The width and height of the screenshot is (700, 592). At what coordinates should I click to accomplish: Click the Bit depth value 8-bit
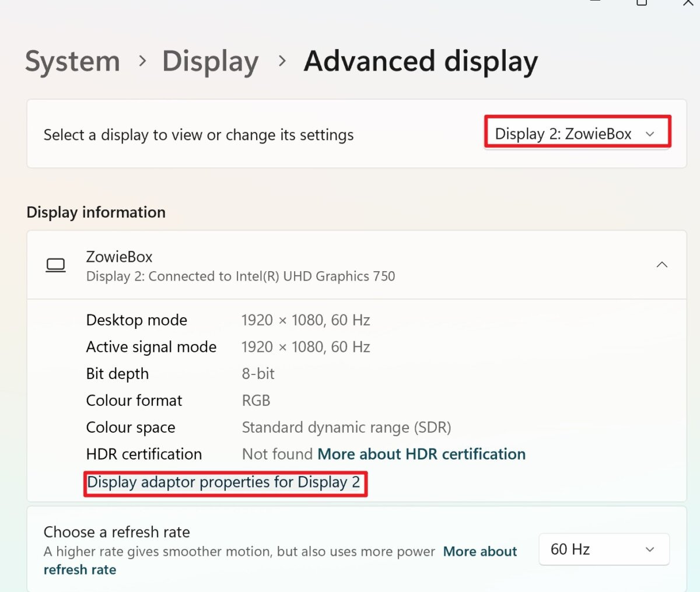tap(258, 373)
